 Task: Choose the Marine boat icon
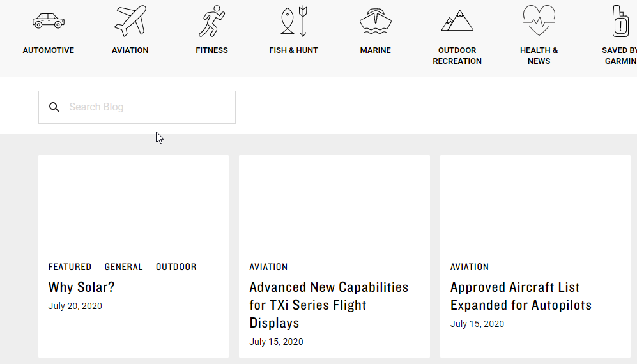click(x=375, y=21)
